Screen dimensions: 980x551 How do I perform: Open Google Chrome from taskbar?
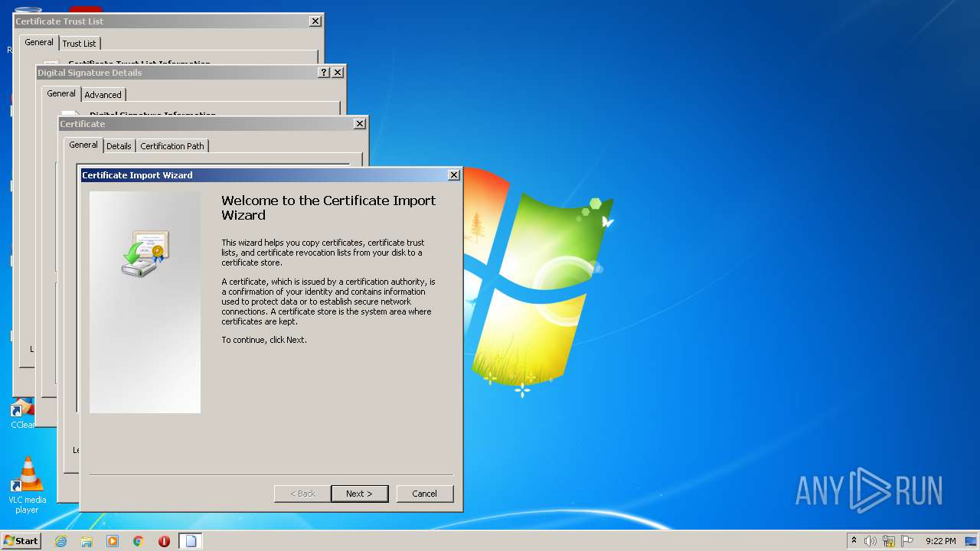[x=139, y=541]
